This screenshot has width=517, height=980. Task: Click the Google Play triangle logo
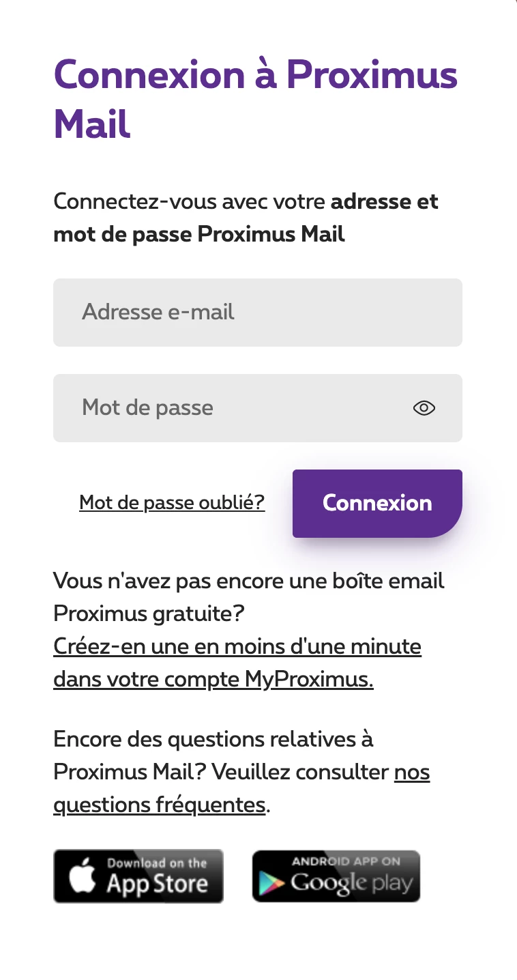tap(271, 883)
